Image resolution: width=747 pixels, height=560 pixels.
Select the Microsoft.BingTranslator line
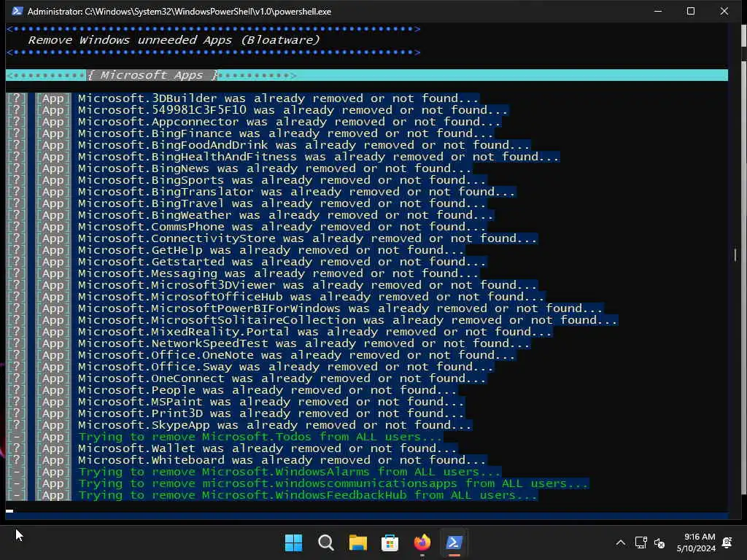[x=296, y=192]
